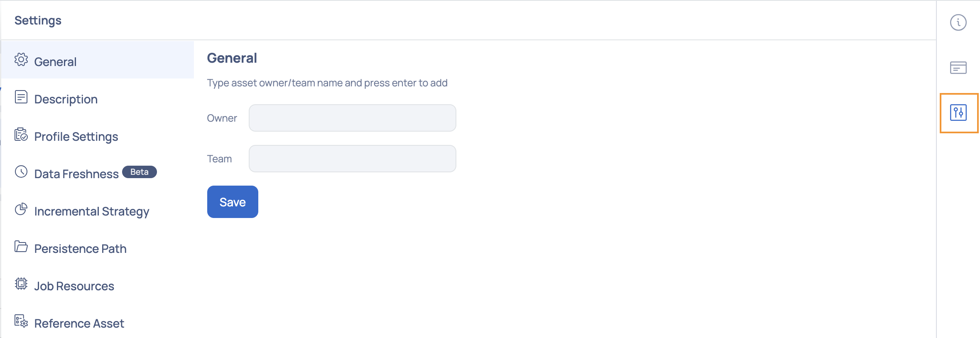Viewport: 980px width, 338px height.
Task: Click the Beta badge next to Data Freshness
Action: point(140,172)
